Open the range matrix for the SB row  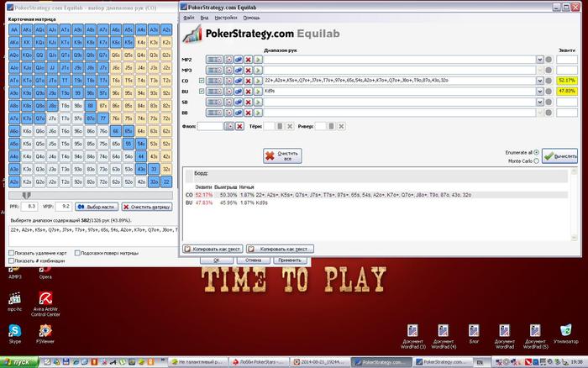(214, 102)
